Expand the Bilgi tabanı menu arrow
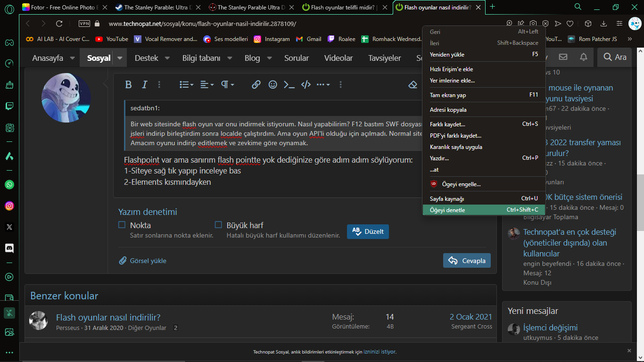Screen dimensions: 644x362 pos(230,58)
